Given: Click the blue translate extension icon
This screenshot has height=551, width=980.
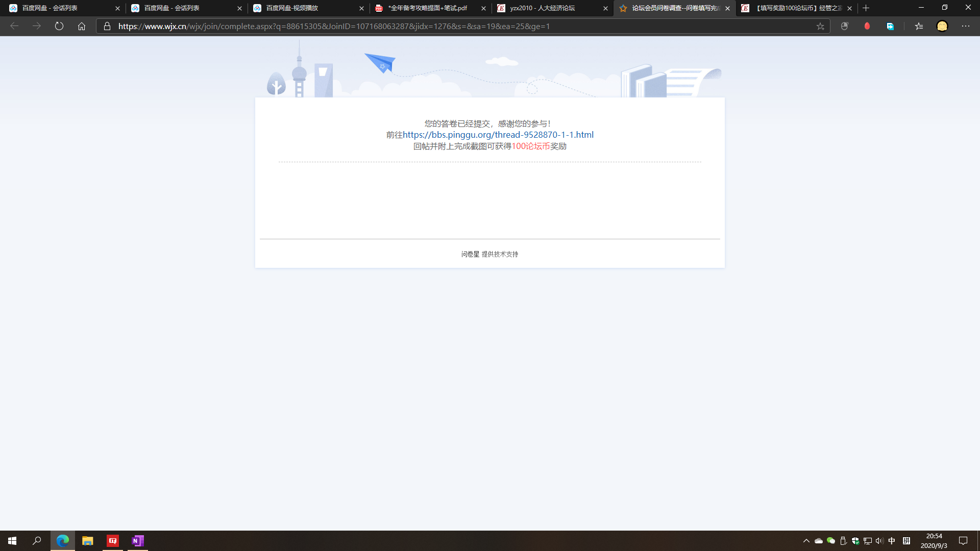Looking at the screenshot, I should tap(890, 26).
